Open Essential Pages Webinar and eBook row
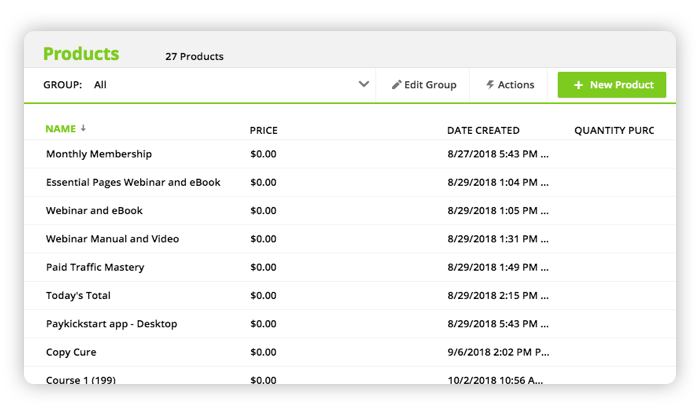 pyautogui.click(x=350, y=182)
